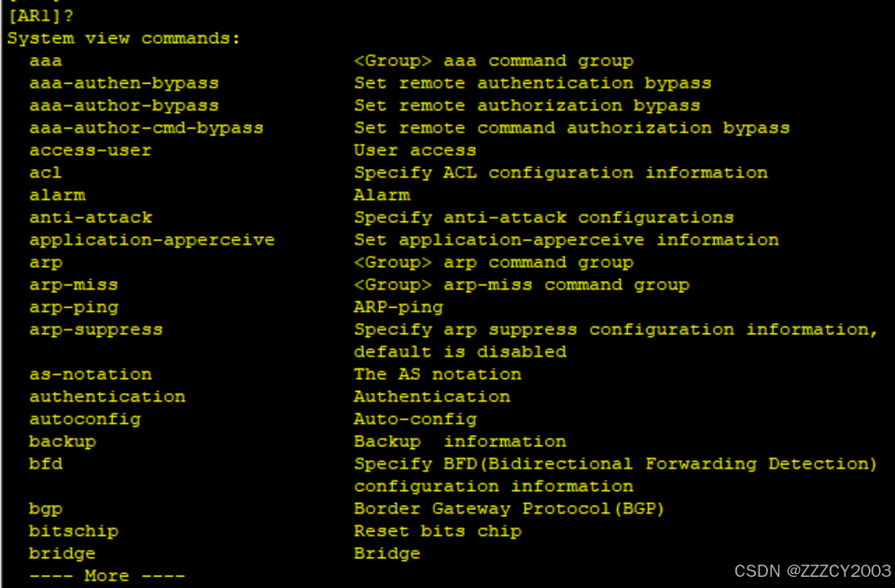
Task: Click the aaa command entry
Action: click(46, 62)
